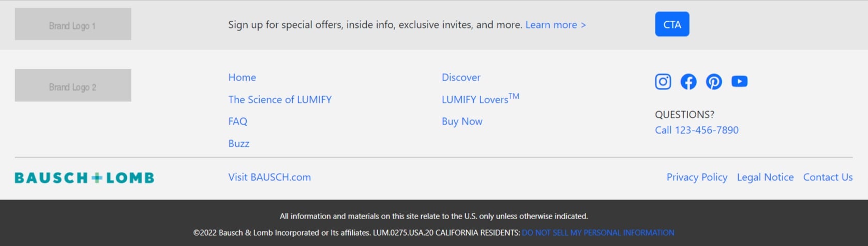Click the Facebook social icon

(688, 82)
